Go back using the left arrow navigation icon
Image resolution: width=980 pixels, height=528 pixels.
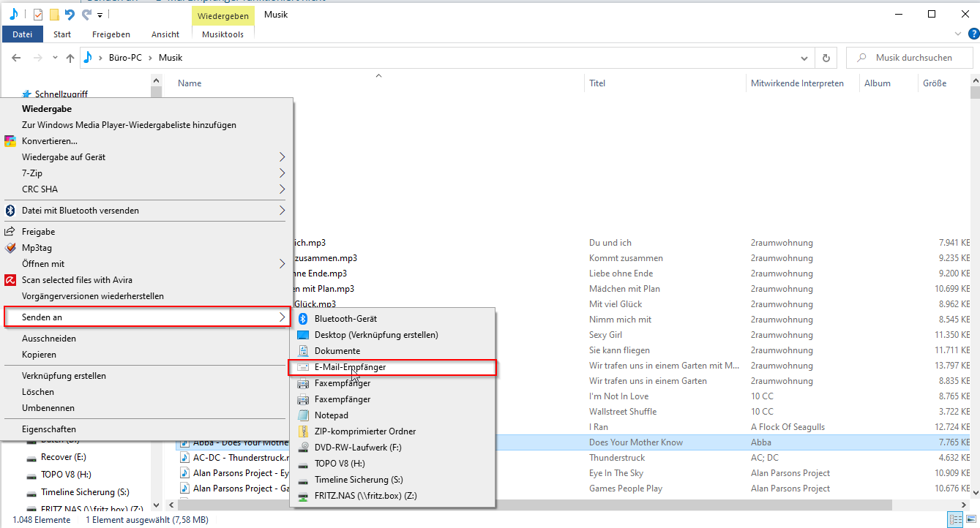[16, 58]
